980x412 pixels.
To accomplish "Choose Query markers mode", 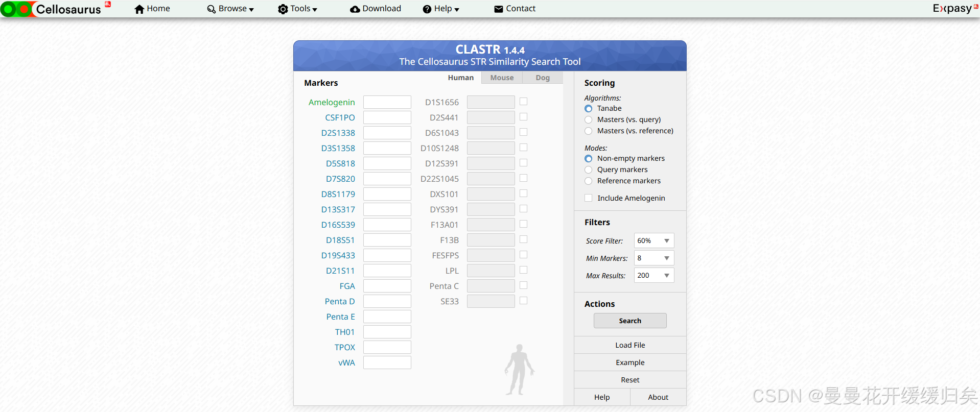I will pyautogui.click(x=589, y=170).
